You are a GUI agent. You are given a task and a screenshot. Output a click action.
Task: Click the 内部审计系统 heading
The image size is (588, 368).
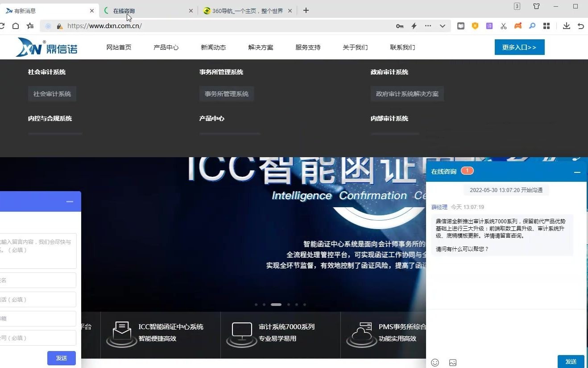[389, 118]
